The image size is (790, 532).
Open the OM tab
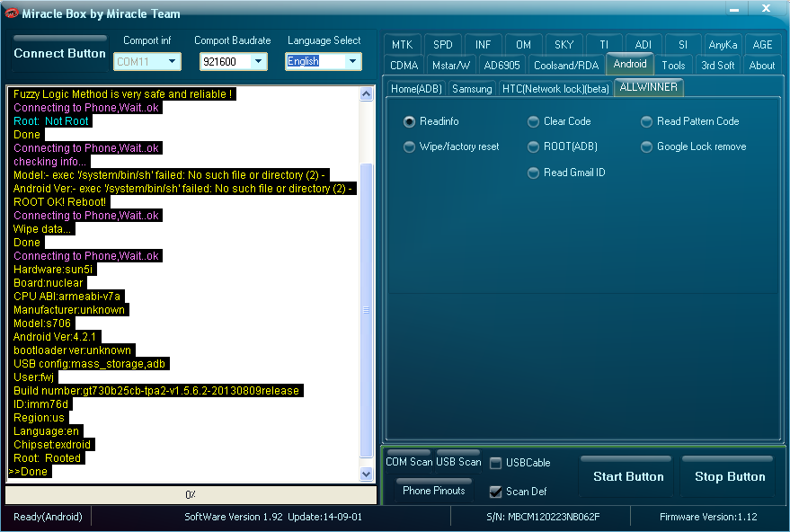pyautogui.click(x=523, y=45)
